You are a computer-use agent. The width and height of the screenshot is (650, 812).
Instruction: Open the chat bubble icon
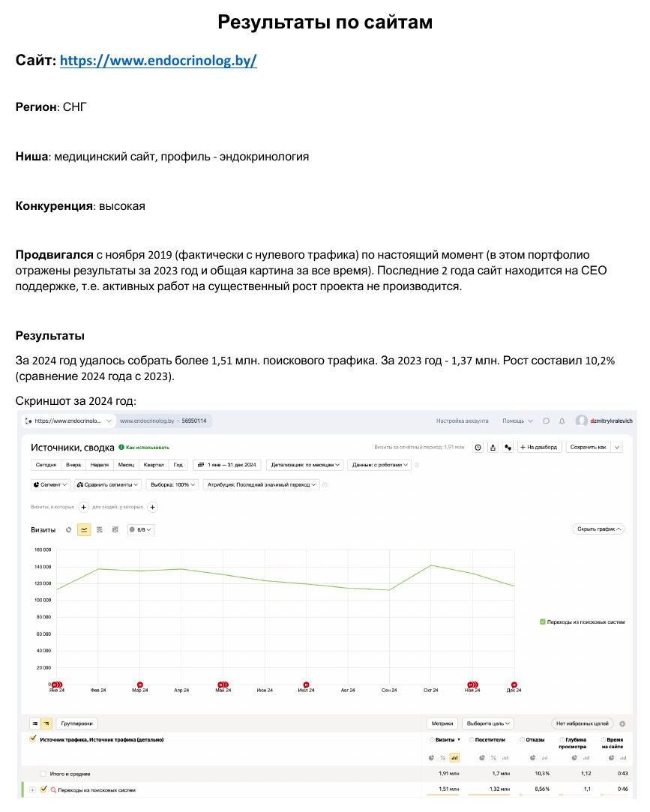(x=546, y=421)
